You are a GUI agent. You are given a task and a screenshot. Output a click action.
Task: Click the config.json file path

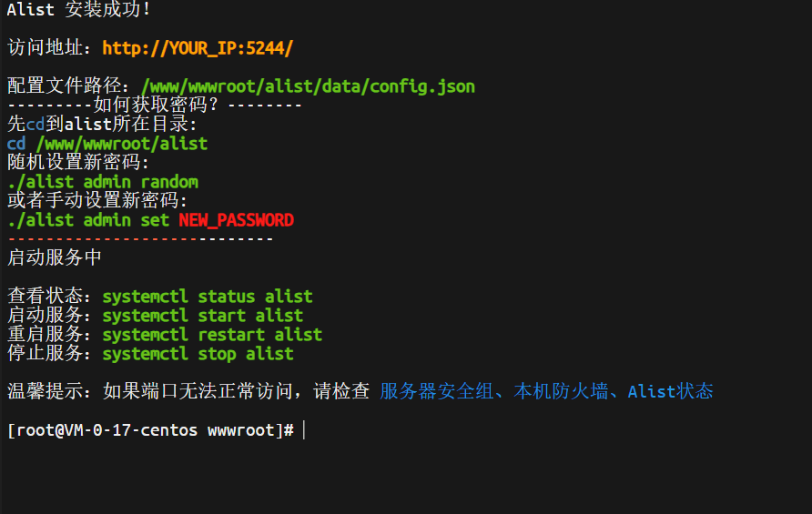[308, 86]
